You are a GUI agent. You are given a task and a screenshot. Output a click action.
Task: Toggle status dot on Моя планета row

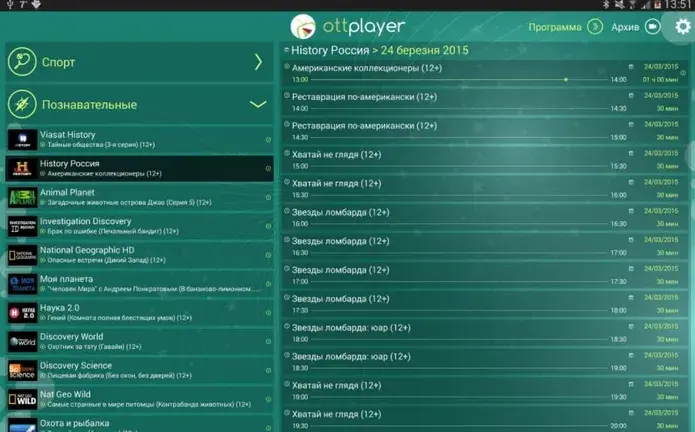268,284
